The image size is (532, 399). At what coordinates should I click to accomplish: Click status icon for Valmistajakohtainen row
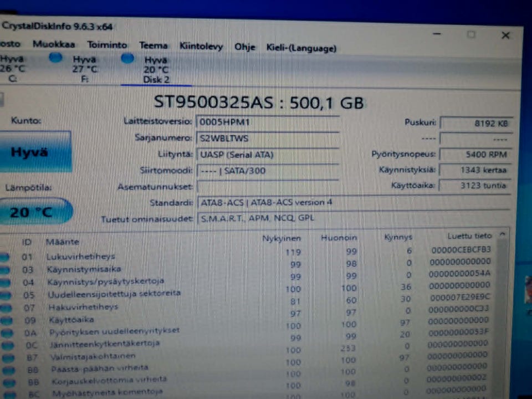tap(8, 358)
